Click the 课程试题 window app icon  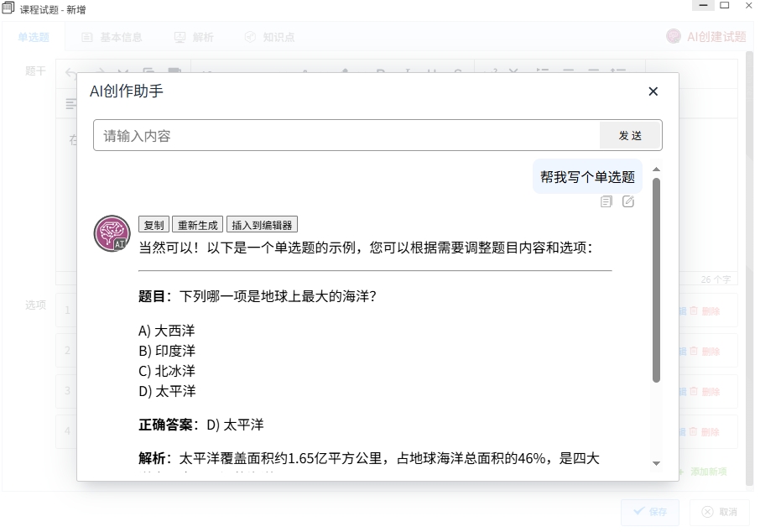(8, 8)
